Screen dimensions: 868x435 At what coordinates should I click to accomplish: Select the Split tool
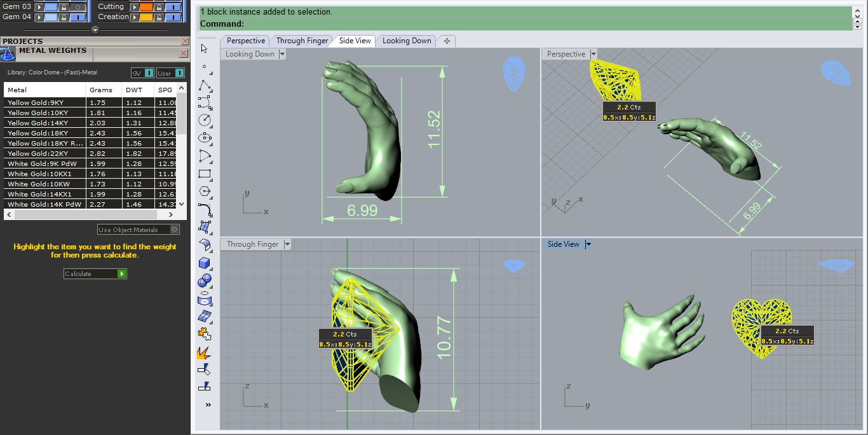tap(204, 386)
